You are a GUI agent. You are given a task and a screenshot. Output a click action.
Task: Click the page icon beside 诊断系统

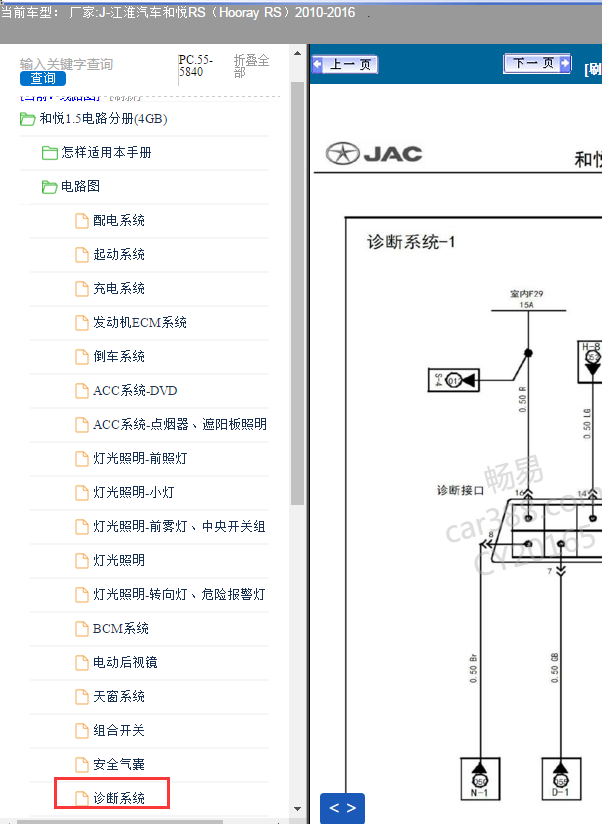pos(82,799)
